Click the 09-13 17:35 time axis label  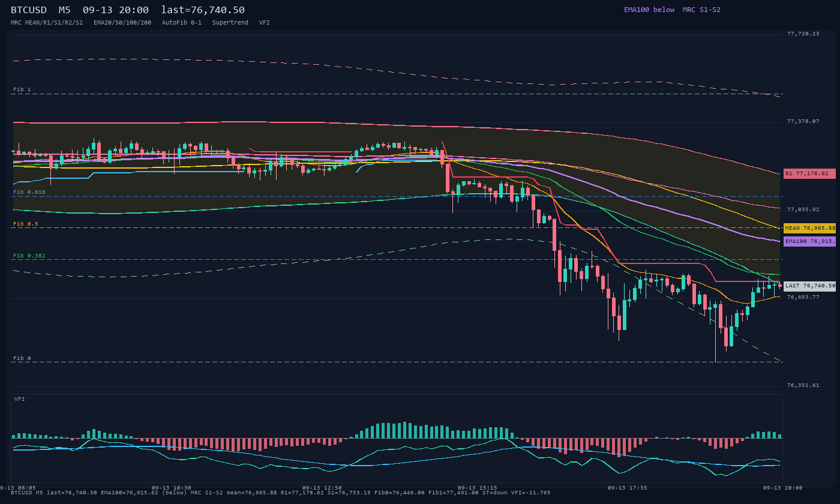pyautogui.click(x=628, y=488)
